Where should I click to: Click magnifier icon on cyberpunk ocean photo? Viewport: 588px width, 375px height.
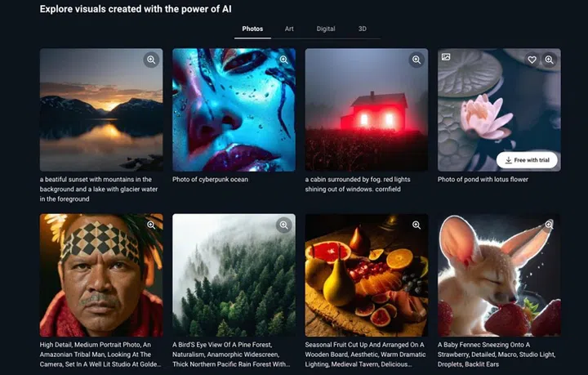coord(284,60)
